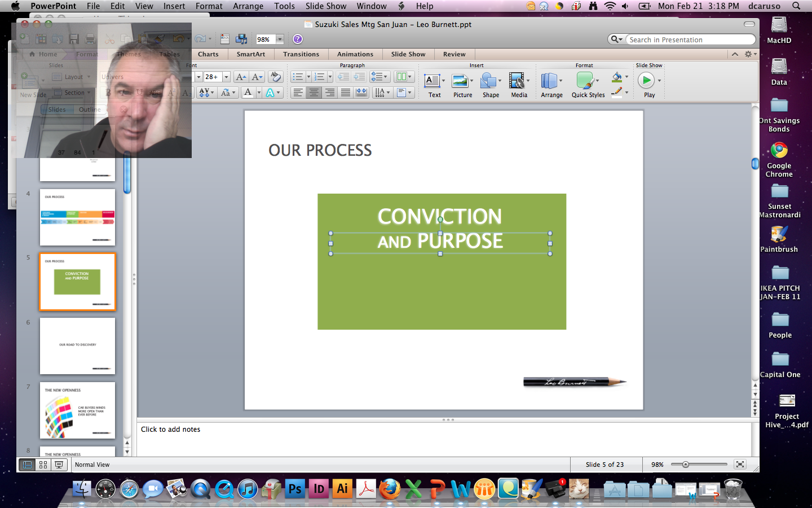Switch to Slide Sorter view
The image size is (812, 508).
tap(43, 465)
